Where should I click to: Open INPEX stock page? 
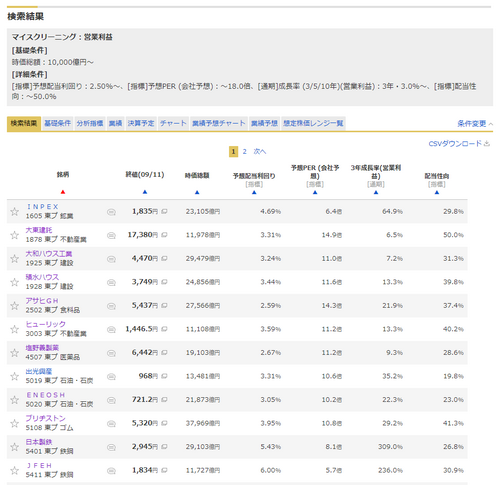(42, 207)
